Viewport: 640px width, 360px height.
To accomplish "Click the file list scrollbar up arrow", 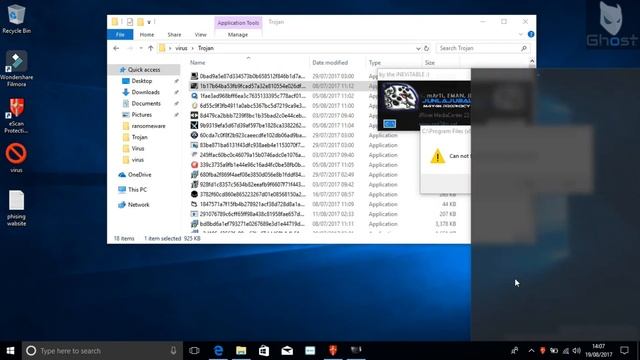I will [x=532, y=62].
